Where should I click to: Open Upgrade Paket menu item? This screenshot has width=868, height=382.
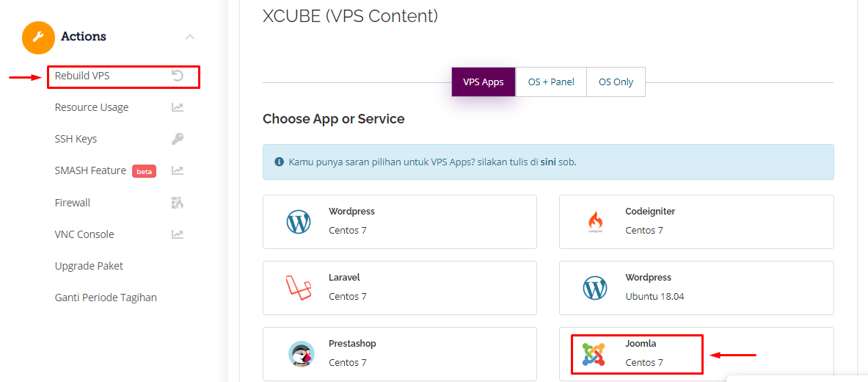pos(89,266)
